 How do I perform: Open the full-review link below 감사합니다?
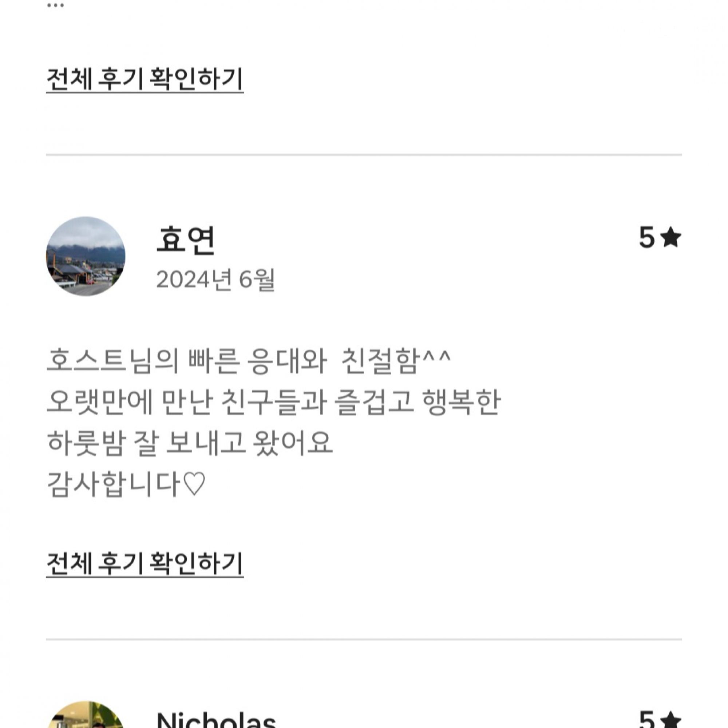(x=145, y=565)
